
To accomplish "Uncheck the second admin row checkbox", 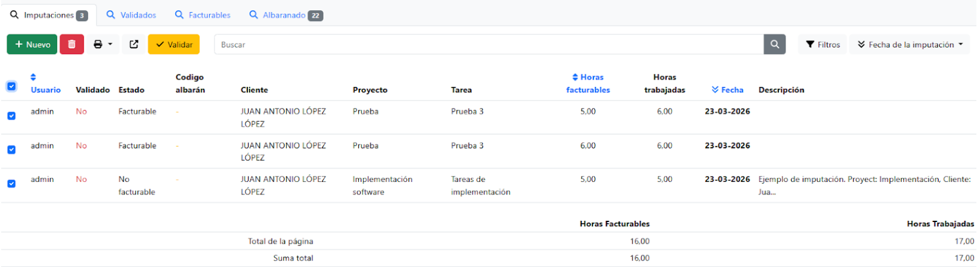I will click(11, 149).
